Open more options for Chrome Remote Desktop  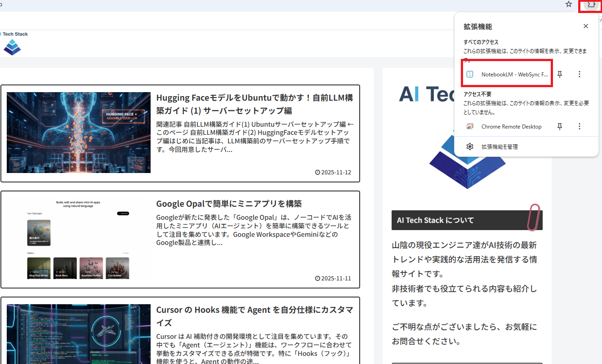[580, 127]
